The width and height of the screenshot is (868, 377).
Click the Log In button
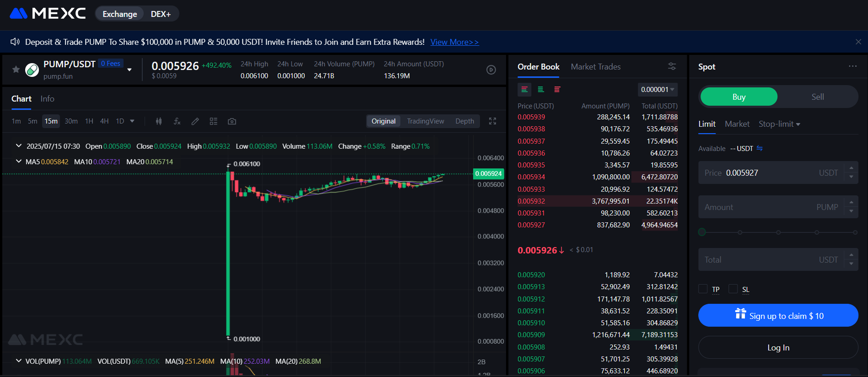tap(778, 348)
